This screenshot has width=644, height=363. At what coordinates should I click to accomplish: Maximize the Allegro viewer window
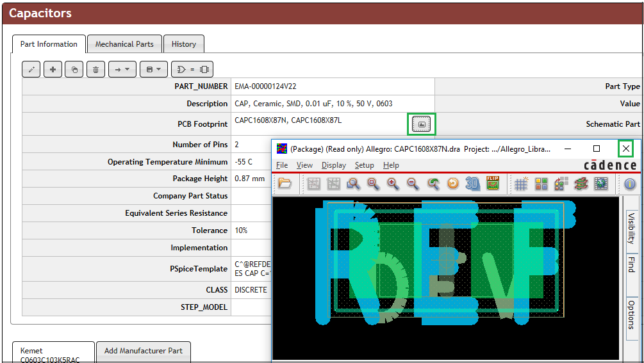coord(597,149)
